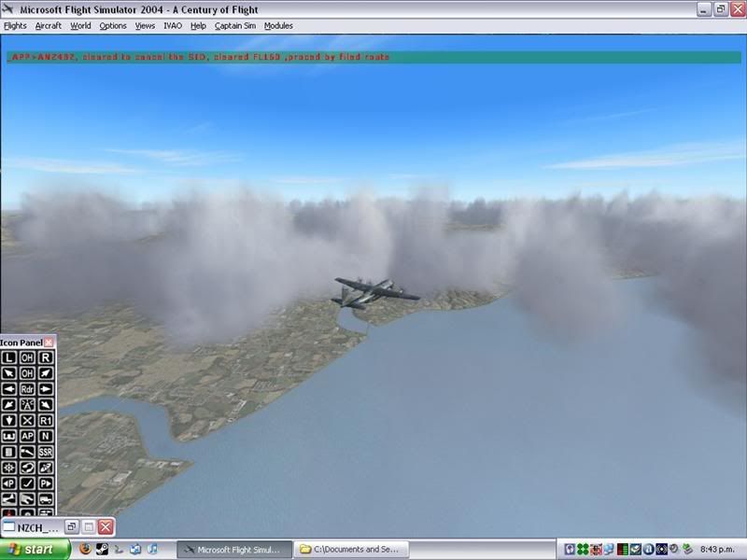Launch Firefox from quick launch bar
Screen dimensions: 747x560
[85, 550]
